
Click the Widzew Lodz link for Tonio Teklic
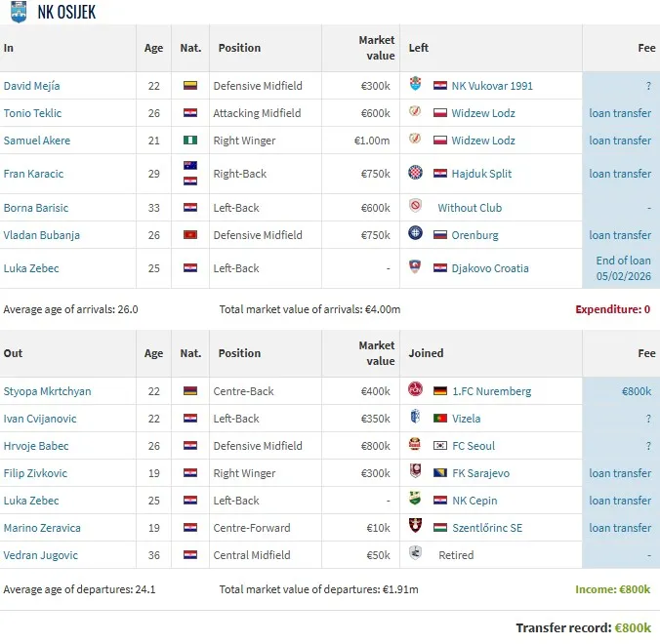point(482,113)
